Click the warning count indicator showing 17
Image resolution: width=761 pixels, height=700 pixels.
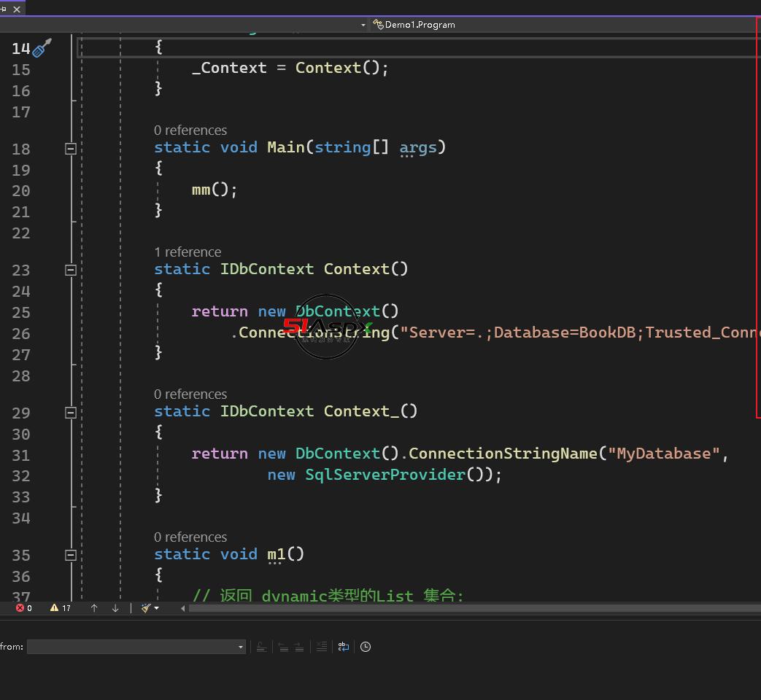click(61, 608)
